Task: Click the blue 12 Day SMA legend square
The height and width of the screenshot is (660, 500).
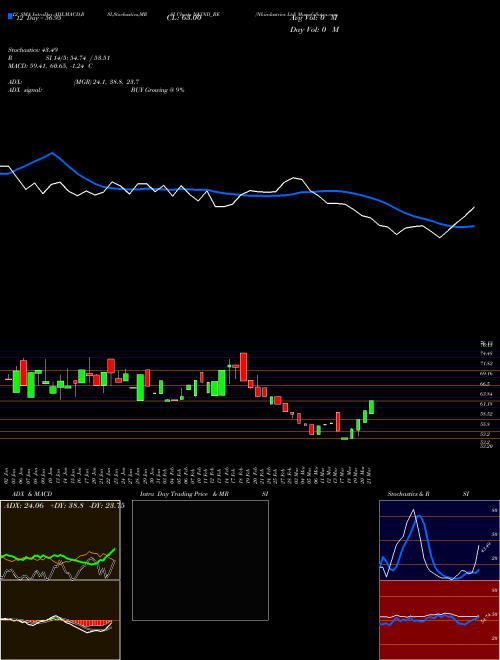Action: tap(10, 17)
